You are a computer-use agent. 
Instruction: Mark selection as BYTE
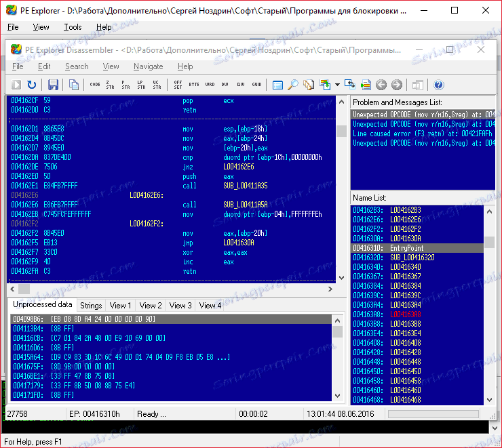coord(194,85)
